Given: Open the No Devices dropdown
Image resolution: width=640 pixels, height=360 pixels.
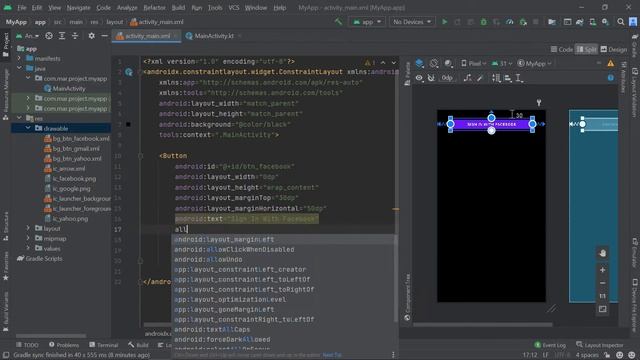Looking at the screenshot, I should click(412, 22).
